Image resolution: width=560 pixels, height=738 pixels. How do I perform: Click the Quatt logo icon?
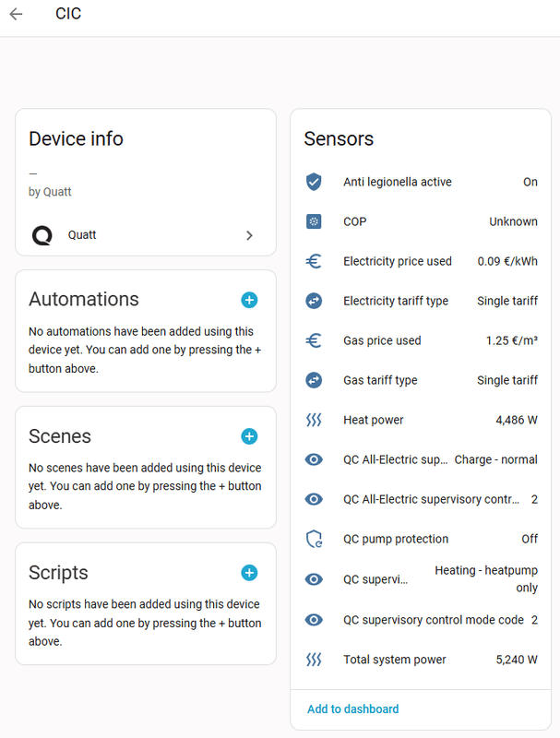(x=42, y=235)
